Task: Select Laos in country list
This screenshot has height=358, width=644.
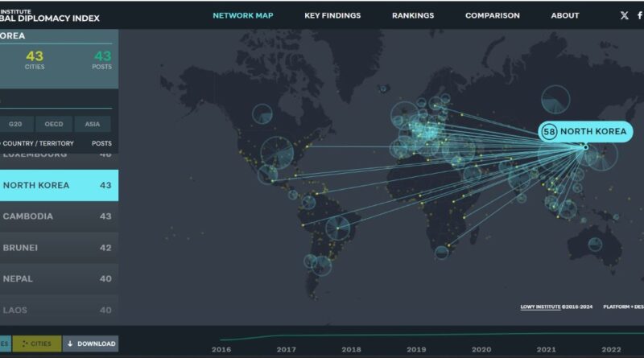Action: point(59,310)
